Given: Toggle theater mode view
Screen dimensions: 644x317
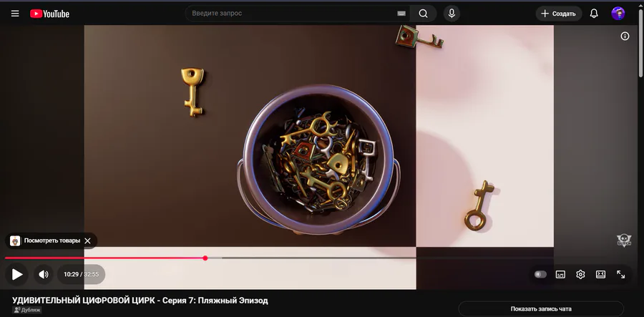Looking at the screenshot, I should [x=600, y=274].
